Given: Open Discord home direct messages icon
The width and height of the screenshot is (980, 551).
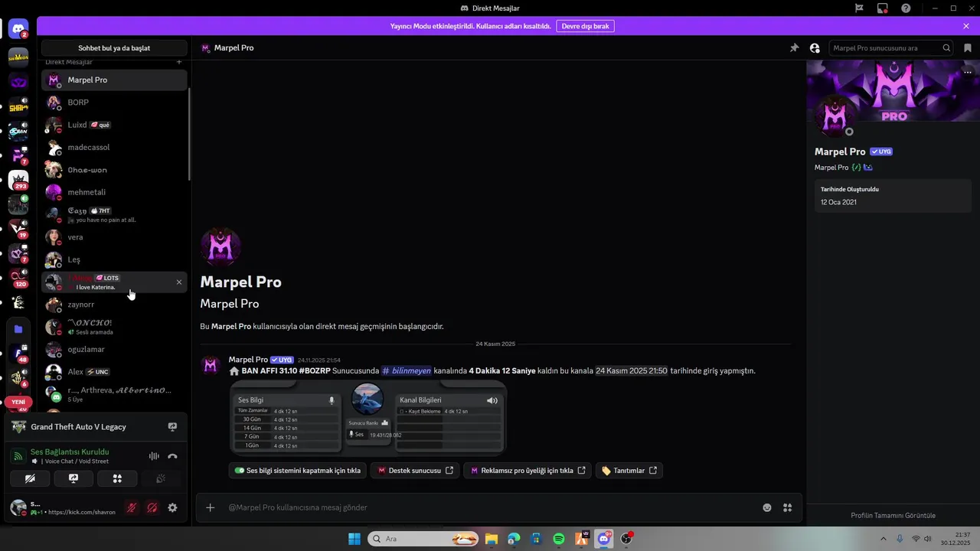Looking at the screenshot, I should 18,29.
